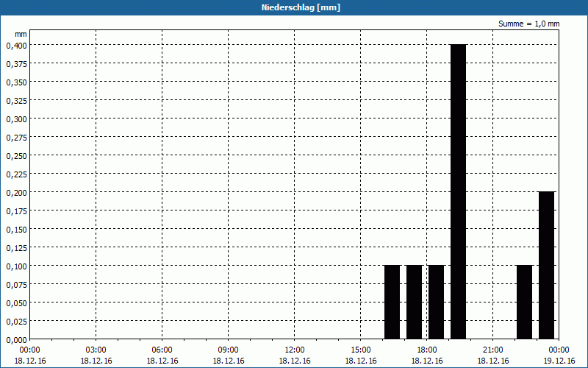Click the 0,100 bar after 22:00
This screenshot has height=368, width=588.
click(524, 302)
